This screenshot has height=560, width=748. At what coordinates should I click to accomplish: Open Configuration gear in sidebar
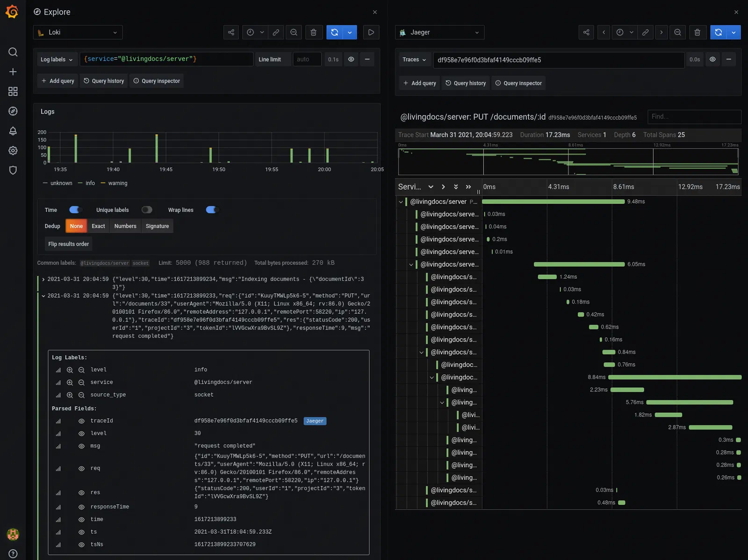(13, 151)
